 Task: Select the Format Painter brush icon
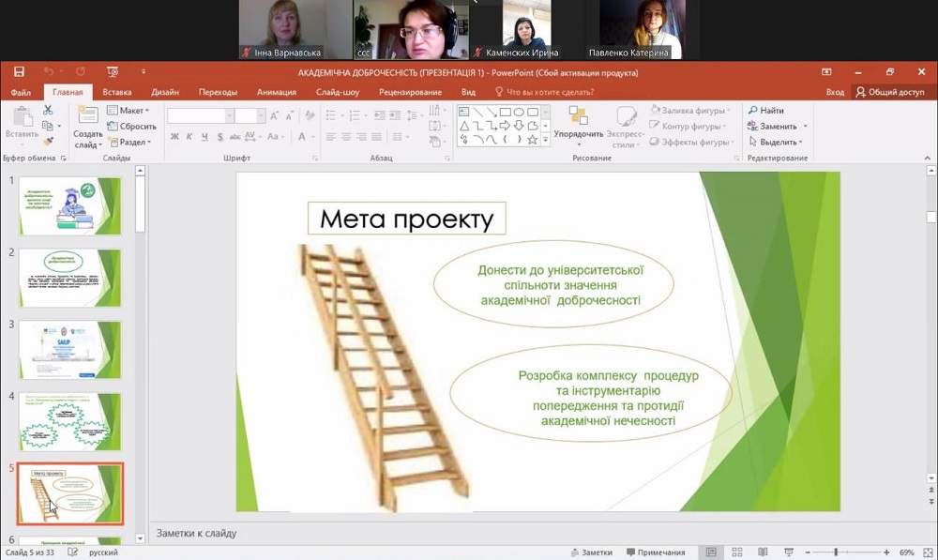tap(48, 142)
